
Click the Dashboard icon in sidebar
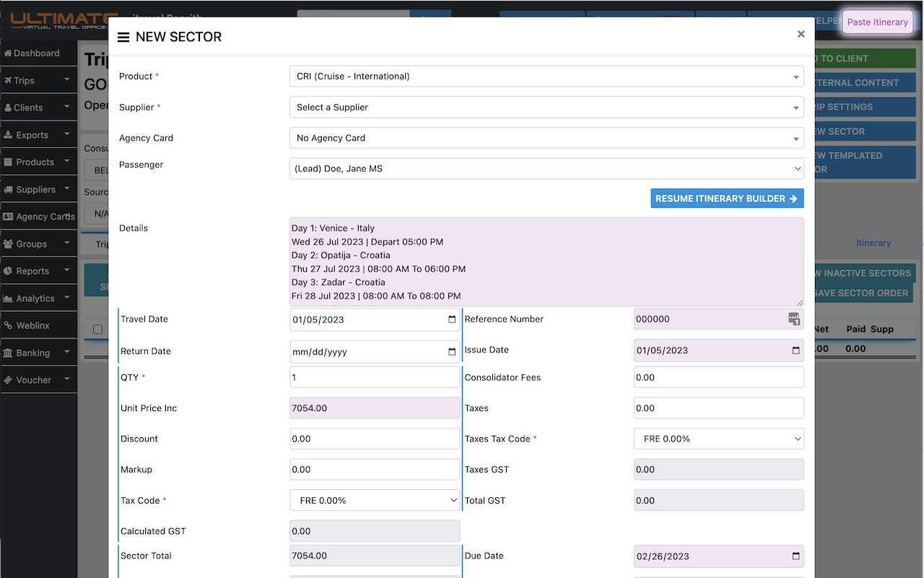[x=9, y=53]
